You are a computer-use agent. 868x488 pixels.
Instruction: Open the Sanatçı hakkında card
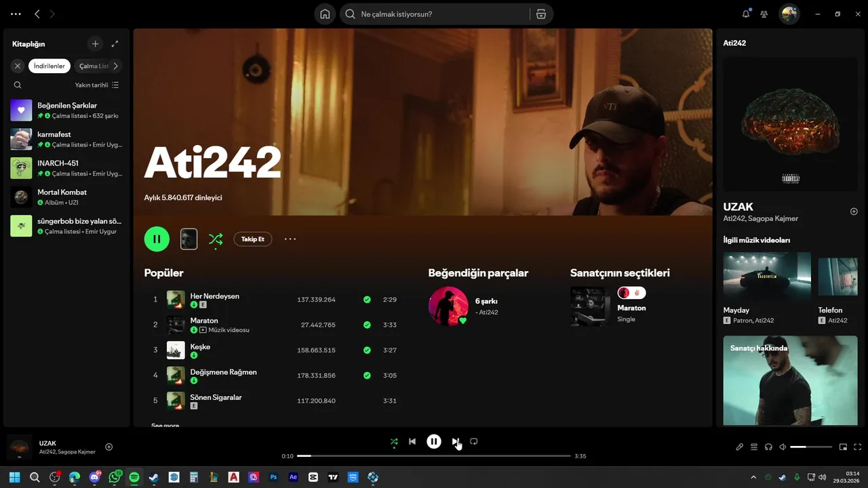[790, 381]
